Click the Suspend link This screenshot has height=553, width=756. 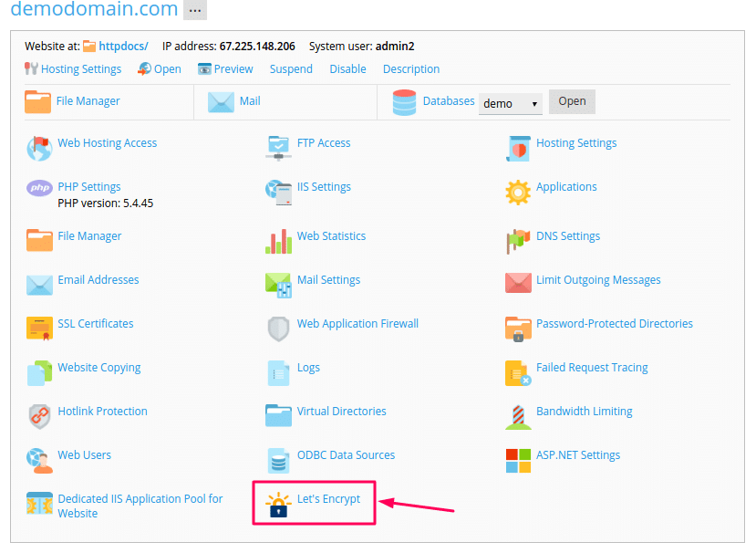[x=291, y=69]
